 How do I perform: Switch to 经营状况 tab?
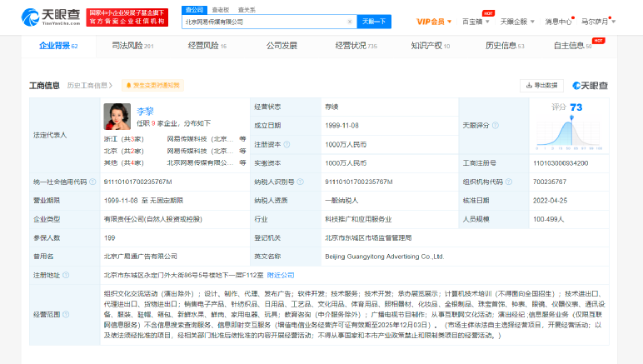tap(356, 46)
